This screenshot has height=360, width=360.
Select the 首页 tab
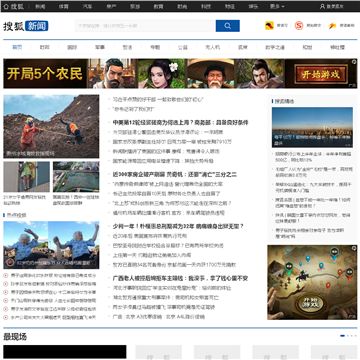point(17,47)
